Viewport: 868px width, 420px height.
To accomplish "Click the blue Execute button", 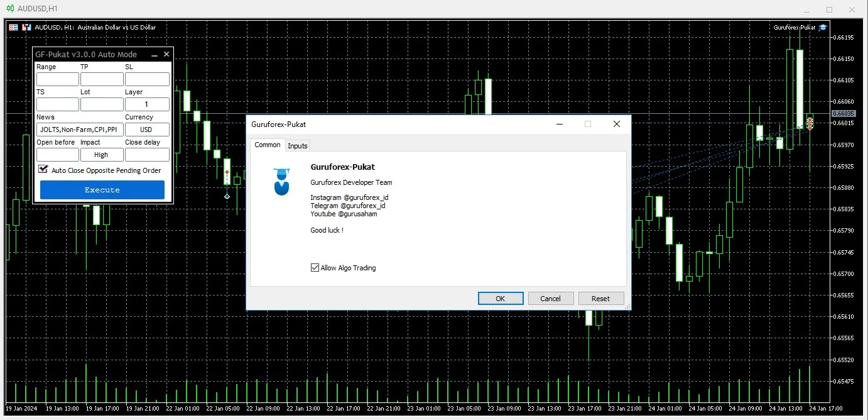I will pyautogui.click(x=102, y=190).
